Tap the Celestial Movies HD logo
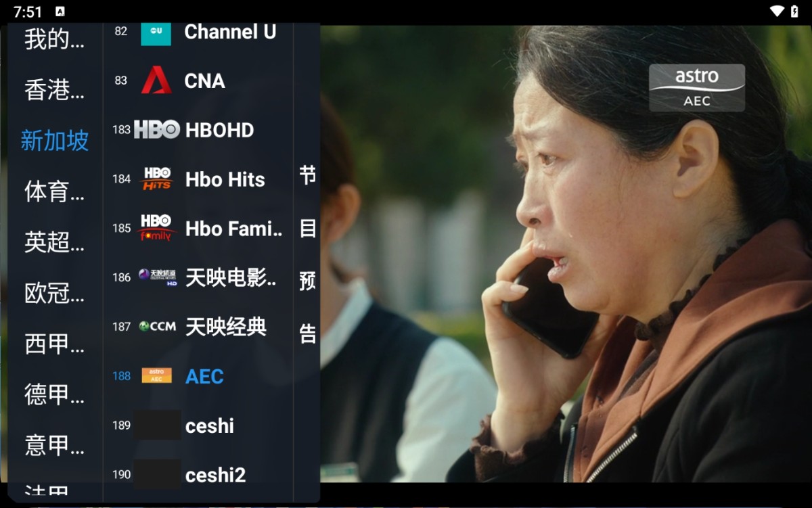Viewport: 812px width, 508px height. (x=158, y=277)
